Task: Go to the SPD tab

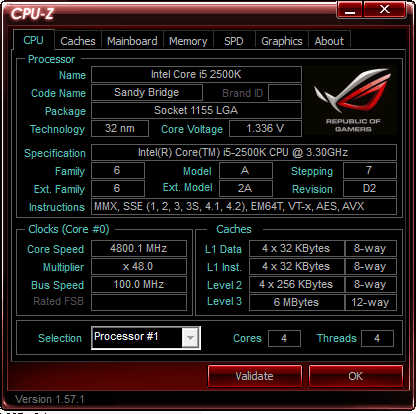Action: click(234, 41)
